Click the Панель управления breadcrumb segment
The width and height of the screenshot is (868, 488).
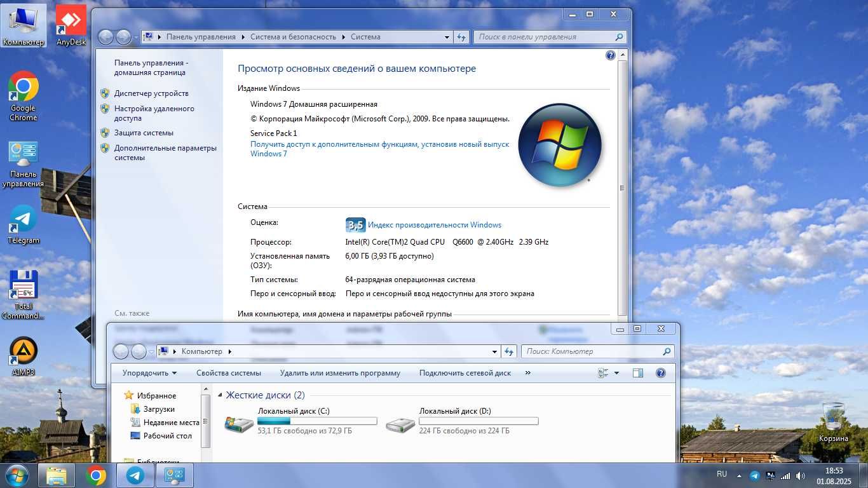coord(201,37)
